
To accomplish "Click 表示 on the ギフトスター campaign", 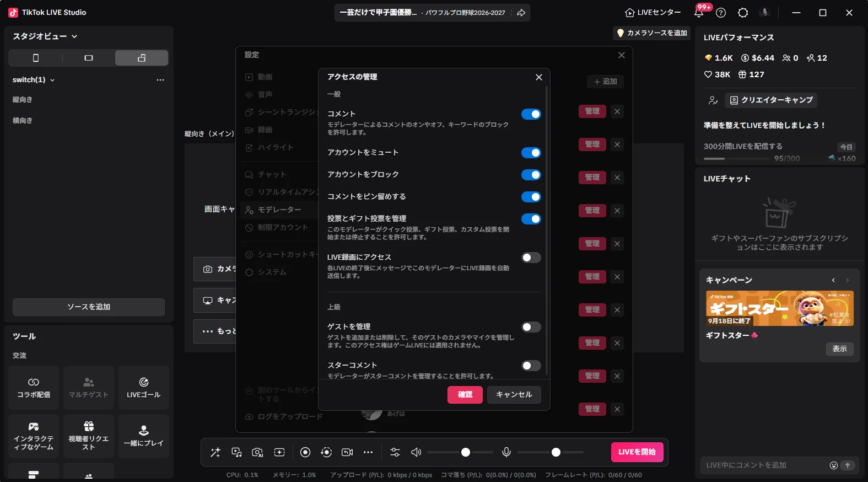I will [x=840, y=349].
